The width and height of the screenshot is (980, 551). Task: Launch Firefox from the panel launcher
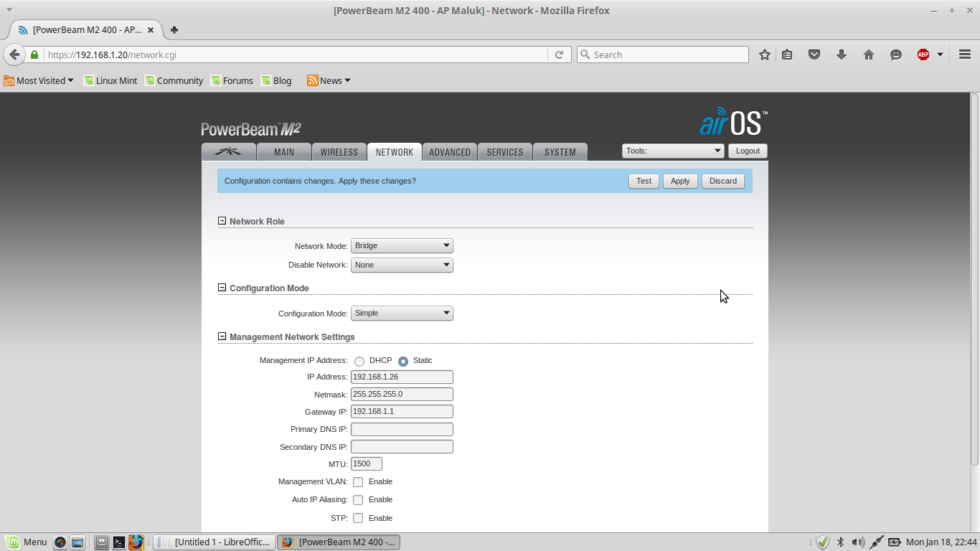click(x=136, y=542)
